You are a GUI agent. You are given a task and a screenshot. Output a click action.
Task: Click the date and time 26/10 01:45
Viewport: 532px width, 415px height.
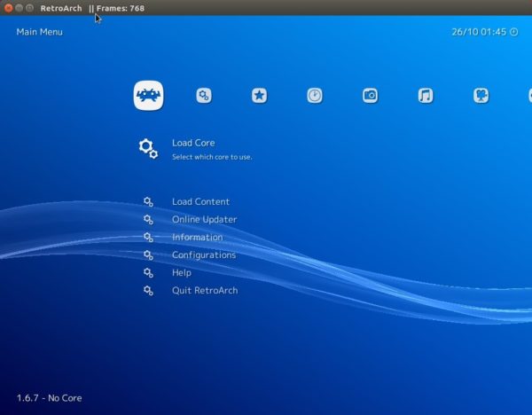[x=479, y=32]
